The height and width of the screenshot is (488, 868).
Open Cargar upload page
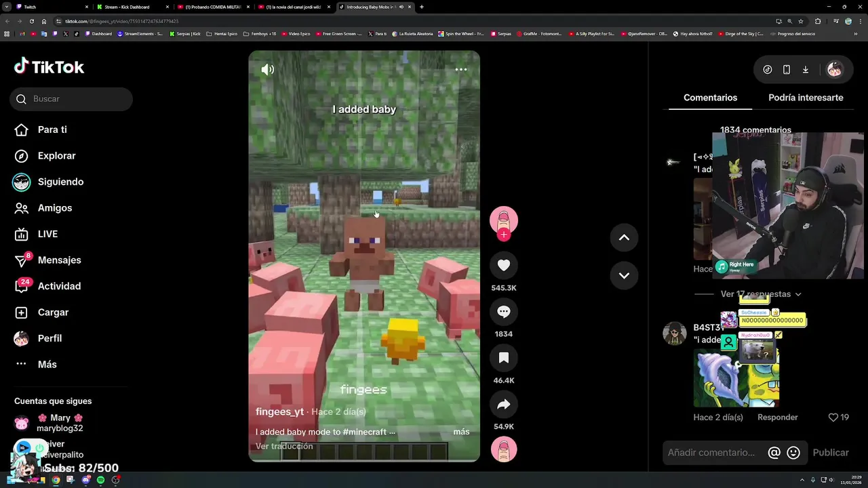[42, 312]
